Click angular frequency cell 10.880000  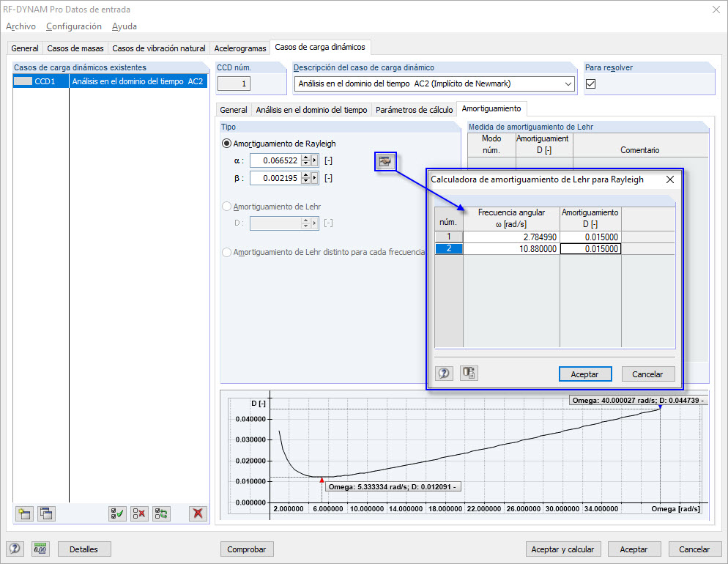(x=512, y=249)
